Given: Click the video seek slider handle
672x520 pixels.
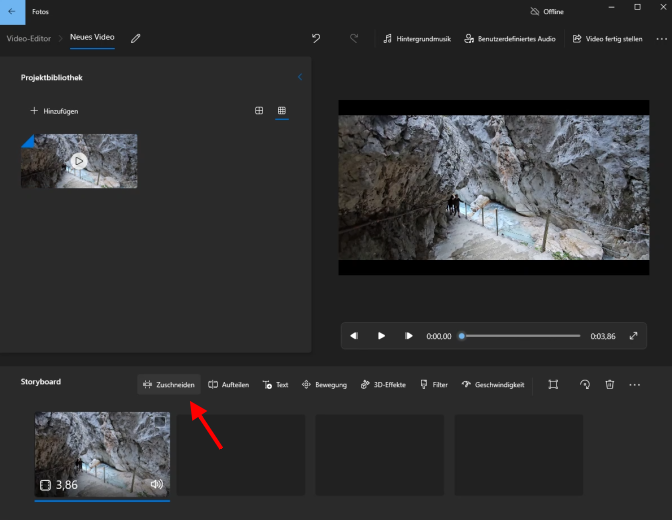Looking at the screenshot, I should click(x=461, y=336).
